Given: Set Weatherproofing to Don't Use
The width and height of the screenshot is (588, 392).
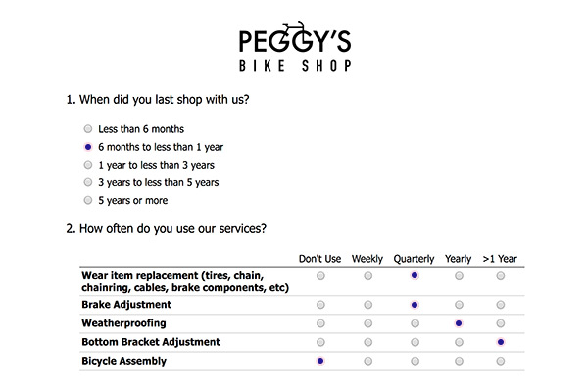Looking at the screenshot, I should 320,323.
